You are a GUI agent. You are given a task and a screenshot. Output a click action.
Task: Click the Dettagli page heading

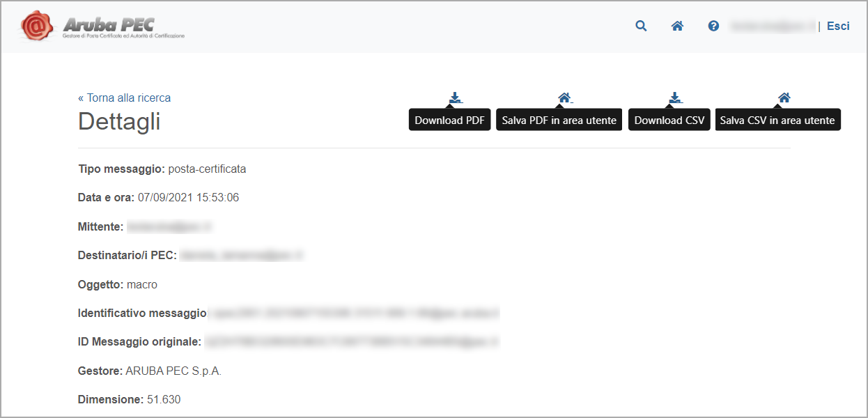tap(118, 121)
